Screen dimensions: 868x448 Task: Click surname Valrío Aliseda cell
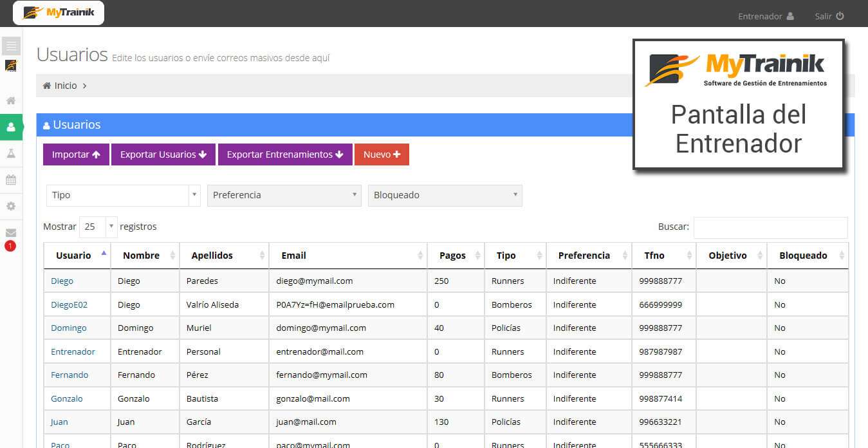pyautogui.click(x=225, y=304)
